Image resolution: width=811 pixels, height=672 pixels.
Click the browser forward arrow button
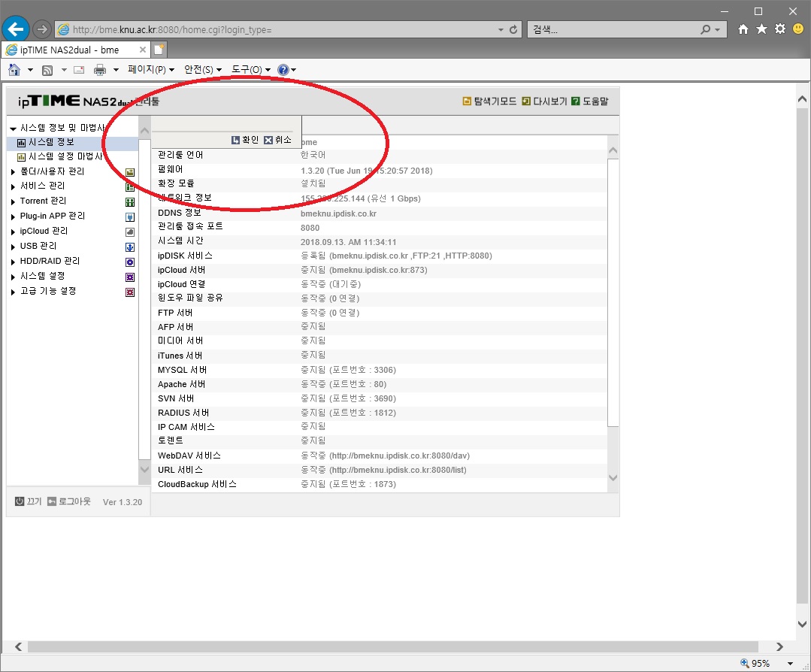click(x=42, y=29)
